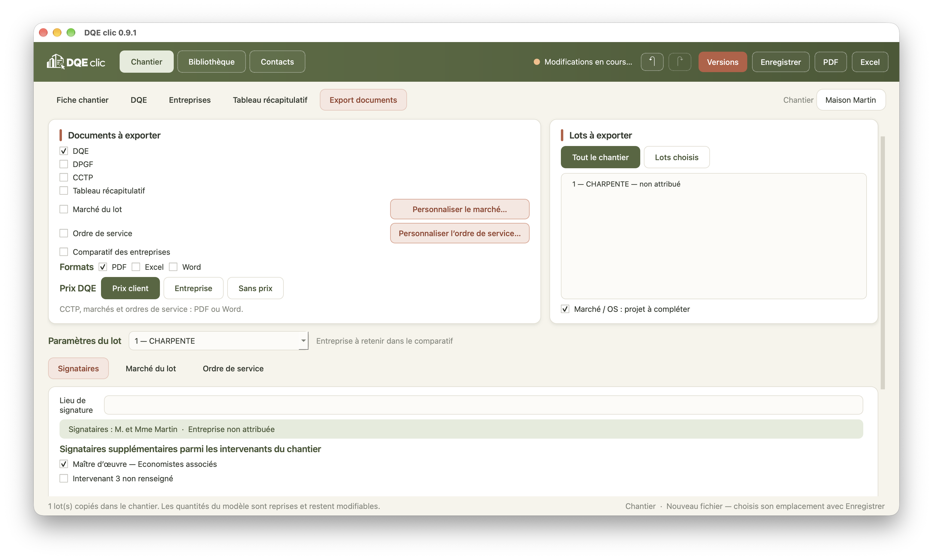
Task: Switch to the Bibliothèque section
Action: coord(211,62)
